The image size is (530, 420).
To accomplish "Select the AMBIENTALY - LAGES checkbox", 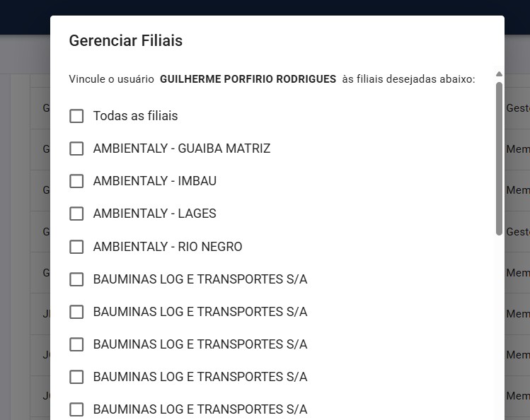I will point(76,214).
